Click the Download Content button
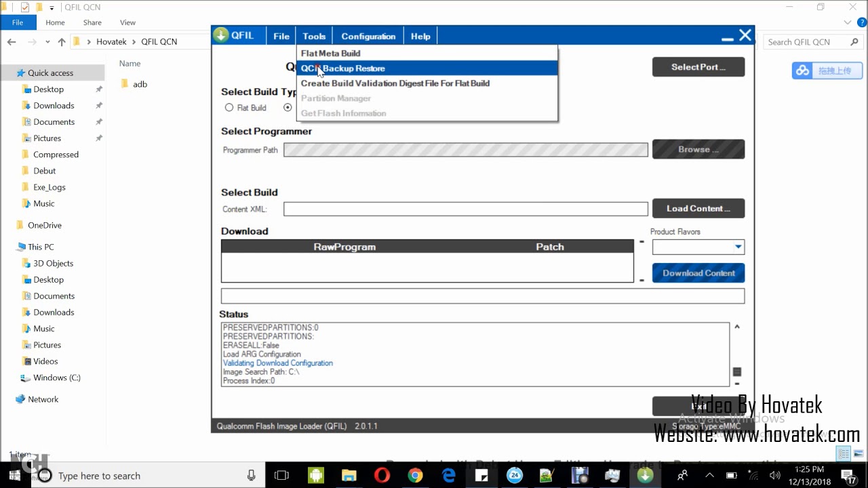Screen dimensions: 868x488 (698, 273)
